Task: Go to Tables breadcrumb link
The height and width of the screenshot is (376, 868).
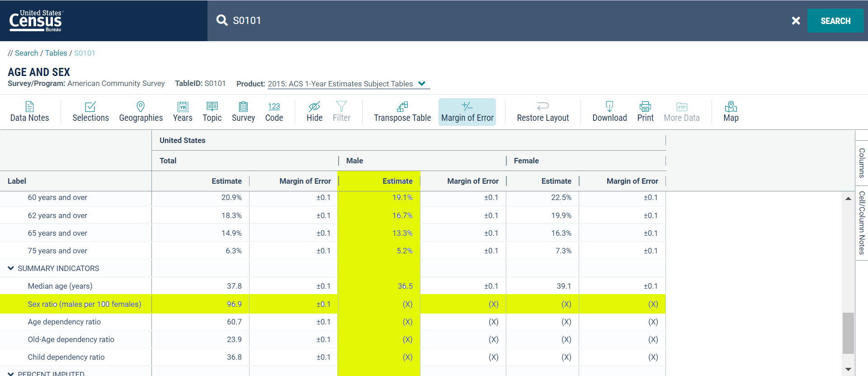Action: tap(56, 53)
